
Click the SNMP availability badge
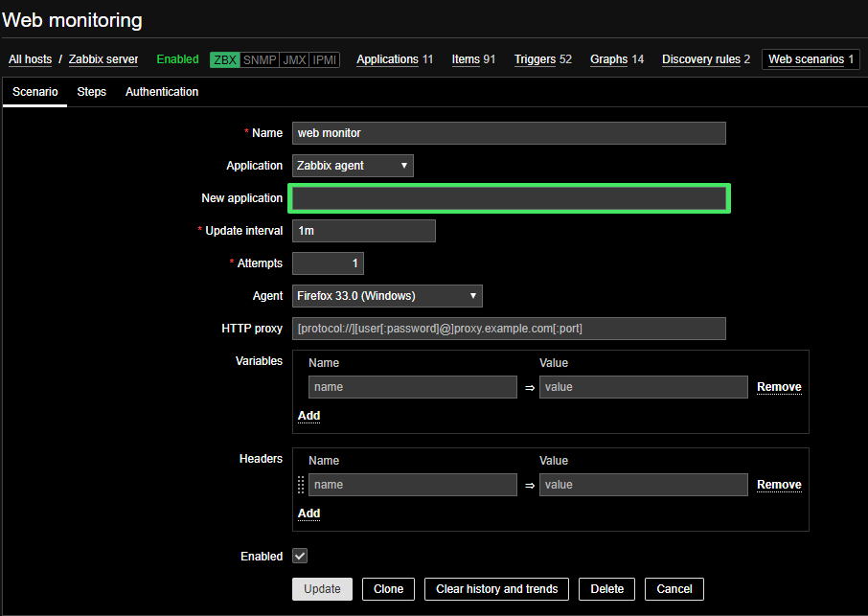pos(260,59)
